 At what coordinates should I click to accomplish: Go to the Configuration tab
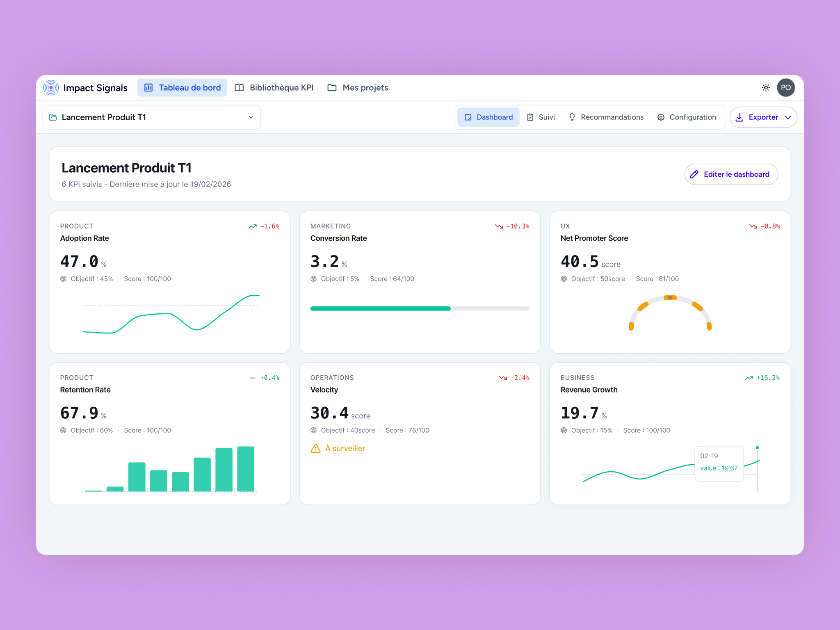pyautogui.click(x=687, y=117)
